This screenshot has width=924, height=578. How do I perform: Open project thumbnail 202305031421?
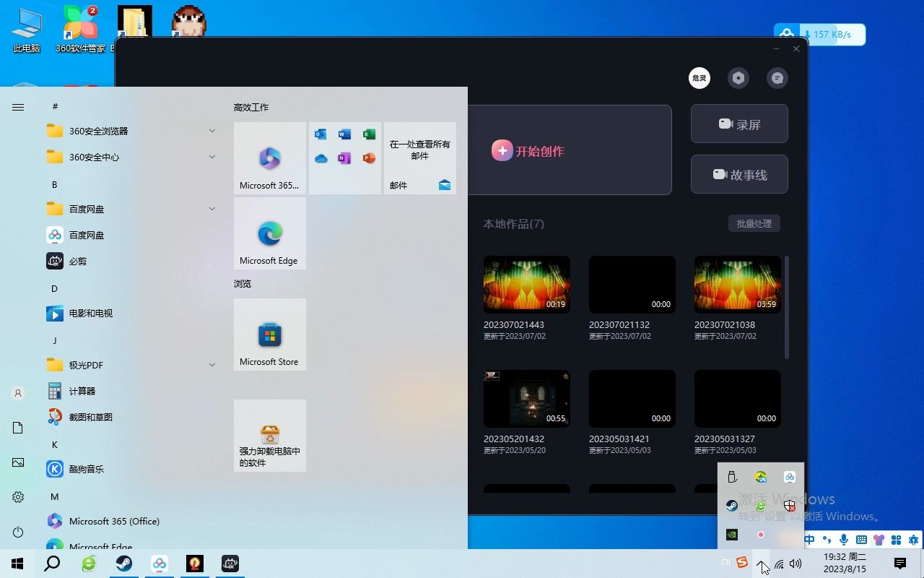pos(632,398)
